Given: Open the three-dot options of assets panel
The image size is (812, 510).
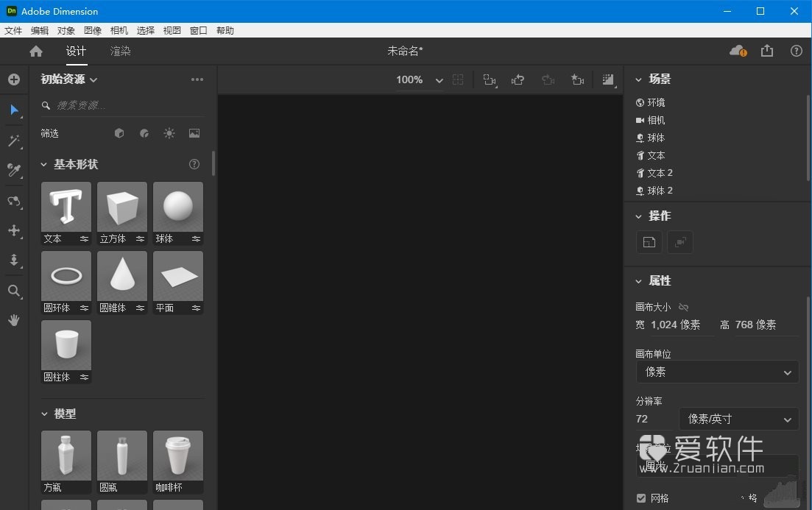Looking at the screenshot, I should [197, 79].
